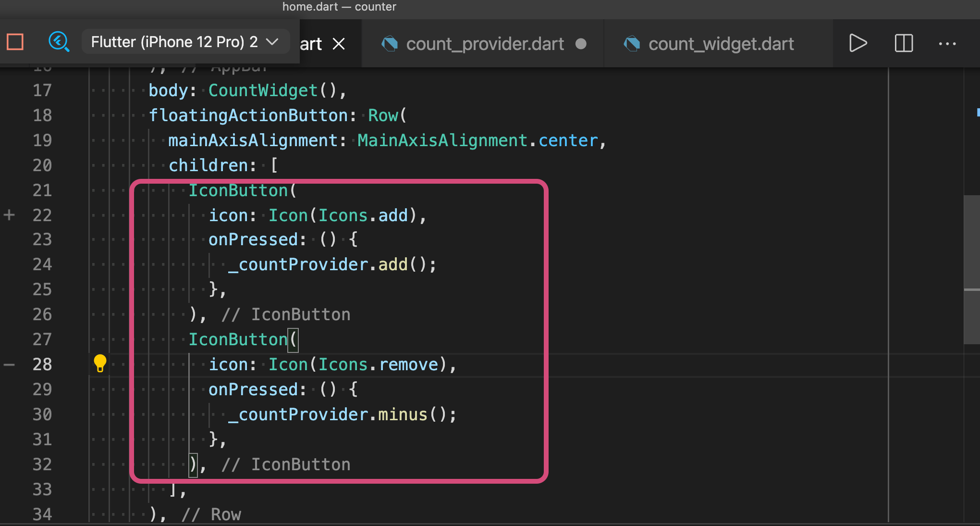980x526 pixels.
Task: Switch to count_provider.dart tab
Action: pos(484,44)
